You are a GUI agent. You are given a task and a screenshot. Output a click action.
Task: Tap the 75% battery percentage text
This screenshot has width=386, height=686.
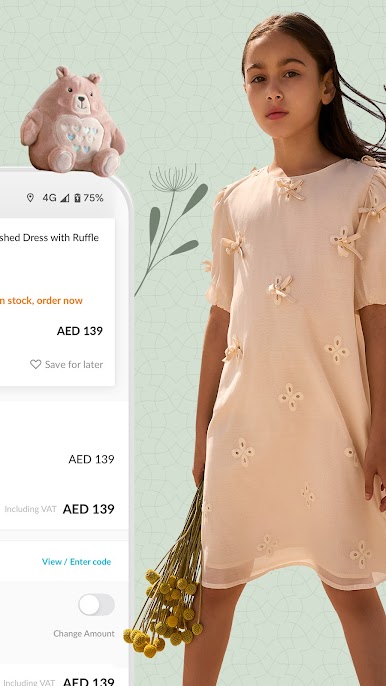93,198
